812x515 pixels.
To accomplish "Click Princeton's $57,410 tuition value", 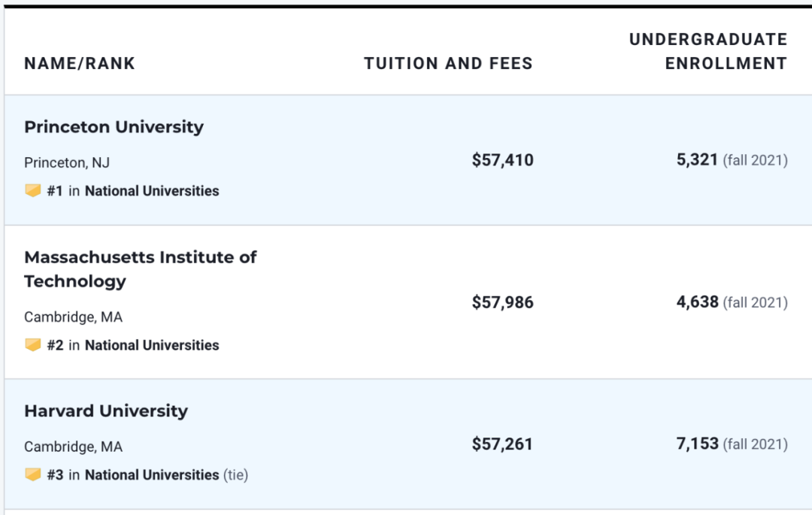I will coord(502,160).
